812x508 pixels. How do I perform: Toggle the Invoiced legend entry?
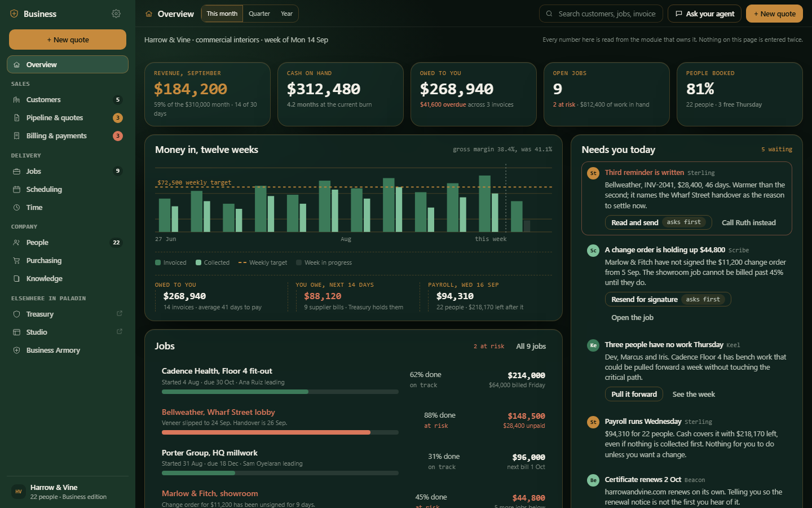171,262
